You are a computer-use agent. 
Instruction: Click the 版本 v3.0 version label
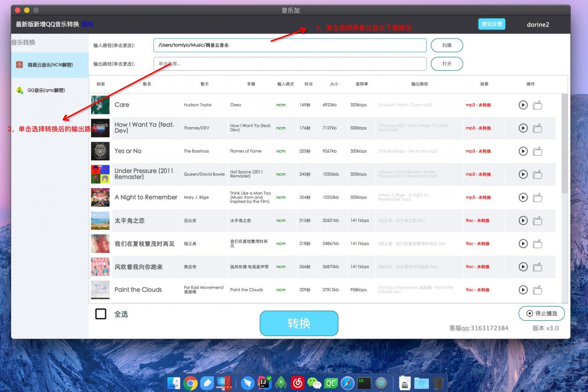[546, 328]
